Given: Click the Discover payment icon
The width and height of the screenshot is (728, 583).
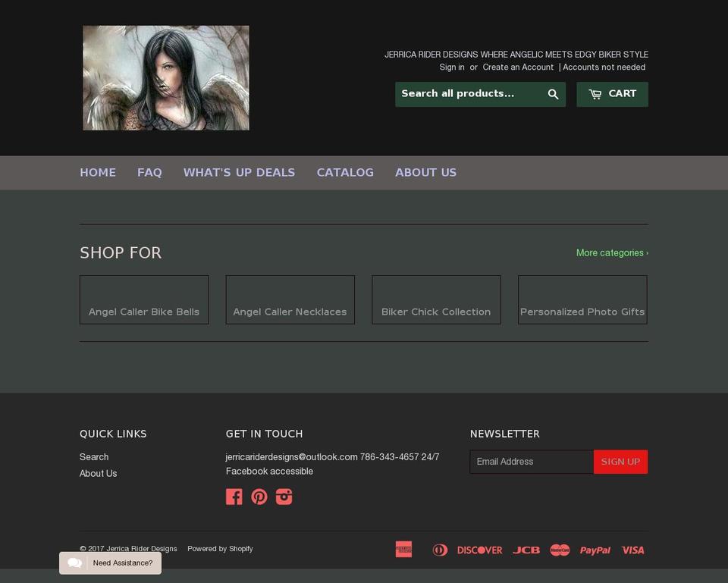Looking at the screenshot, I should click(x=479, y=550).
